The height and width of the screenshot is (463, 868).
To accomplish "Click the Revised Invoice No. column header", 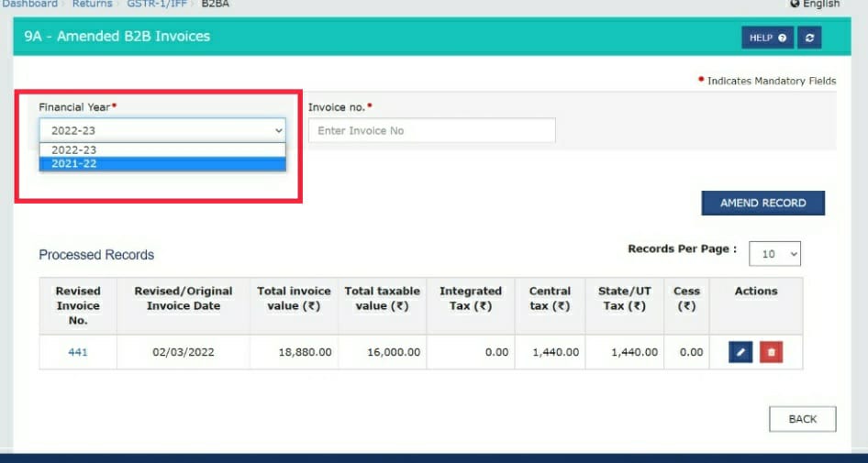I will click(x=78, y=305).
